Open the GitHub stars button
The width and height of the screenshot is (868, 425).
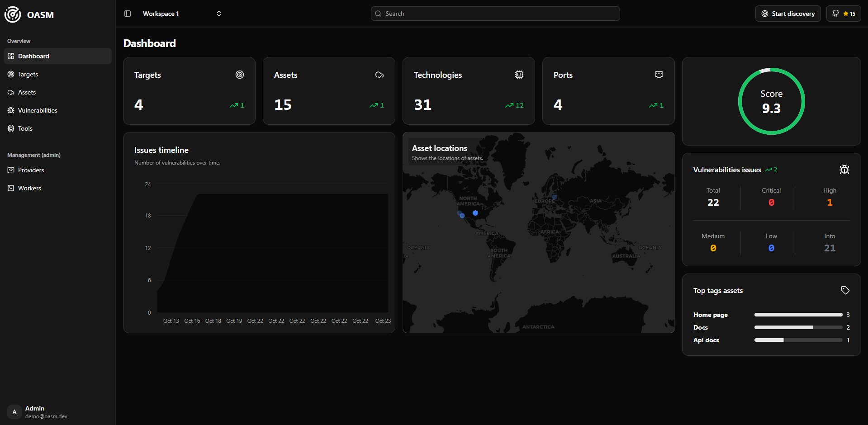[844, 14]
